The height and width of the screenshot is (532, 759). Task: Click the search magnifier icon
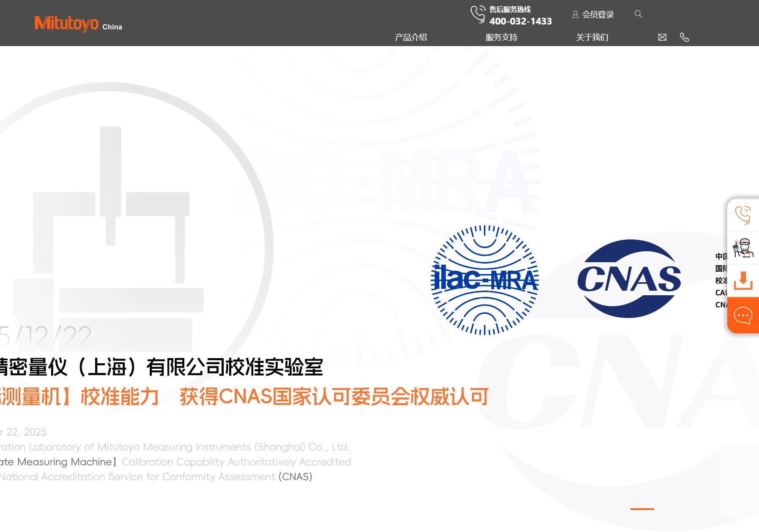[638, 14]
